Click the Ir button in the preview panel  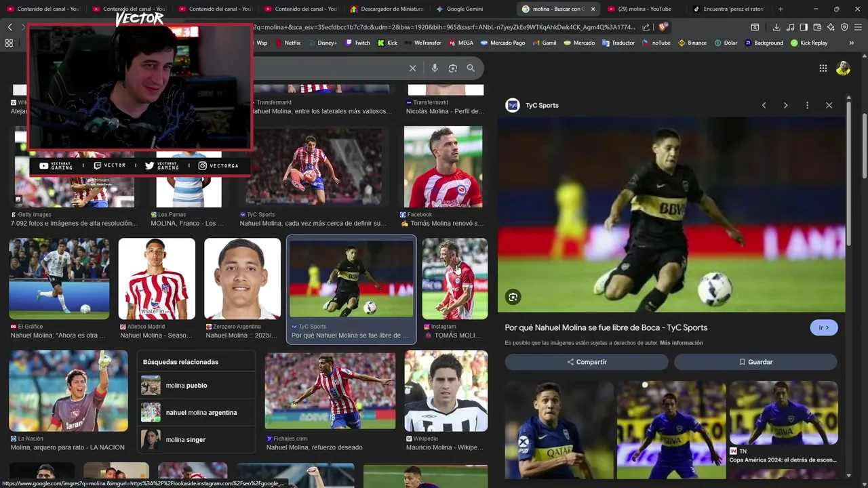pos(824,327)
